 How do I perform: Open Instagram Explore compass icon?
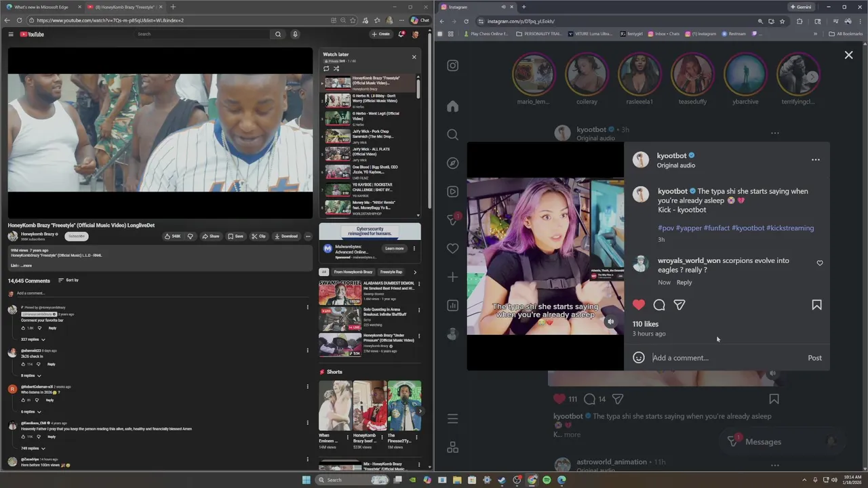point(452,163)
